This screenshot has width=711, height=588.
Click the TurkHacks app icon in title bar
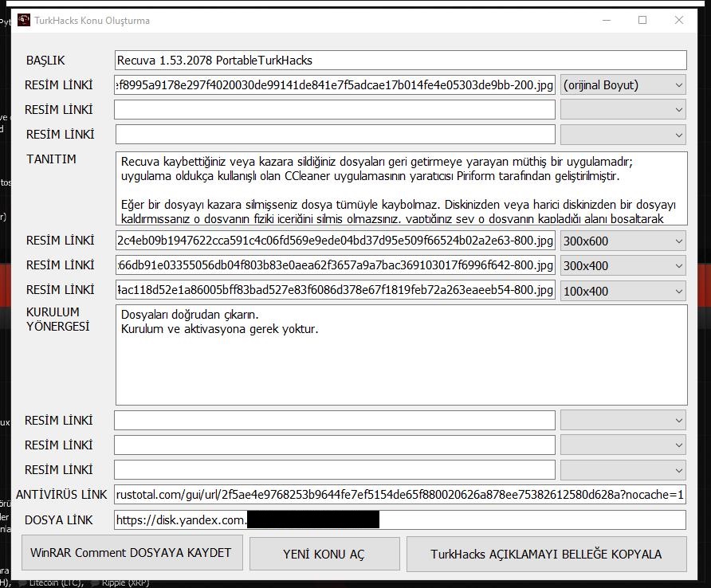pos(24,21)
